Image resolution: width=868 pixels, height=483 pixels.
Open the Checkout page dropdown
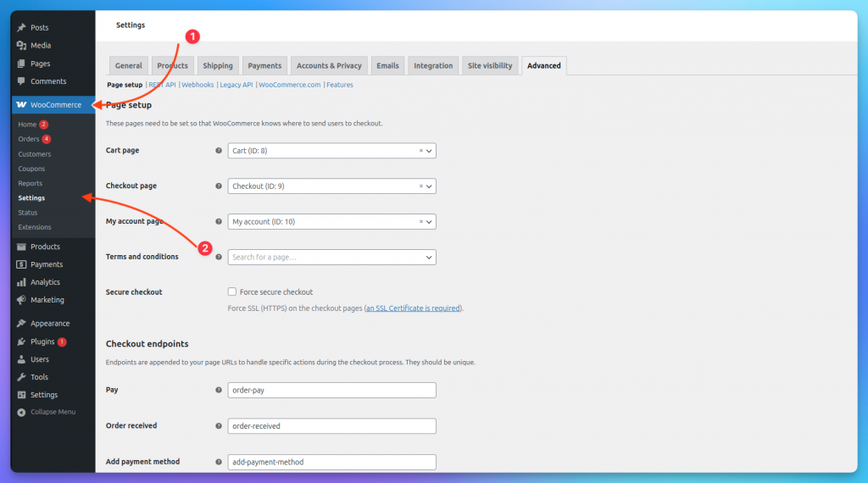[331, 186]
